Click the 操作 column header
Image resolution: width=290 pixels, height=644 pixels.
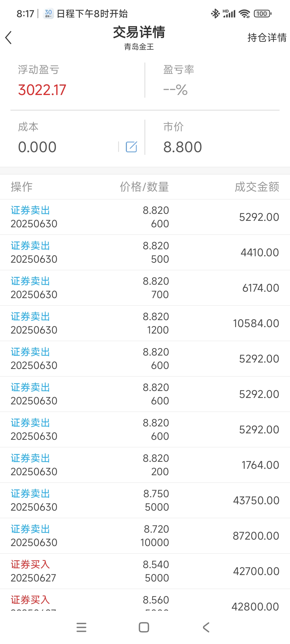click(21, 187)
